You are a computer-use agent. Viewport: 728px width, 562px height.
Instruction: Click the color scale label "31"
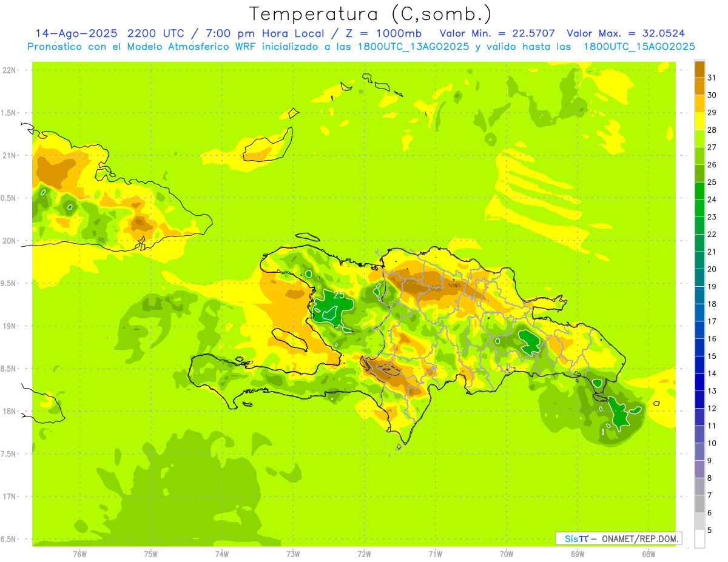coord(712,77)
